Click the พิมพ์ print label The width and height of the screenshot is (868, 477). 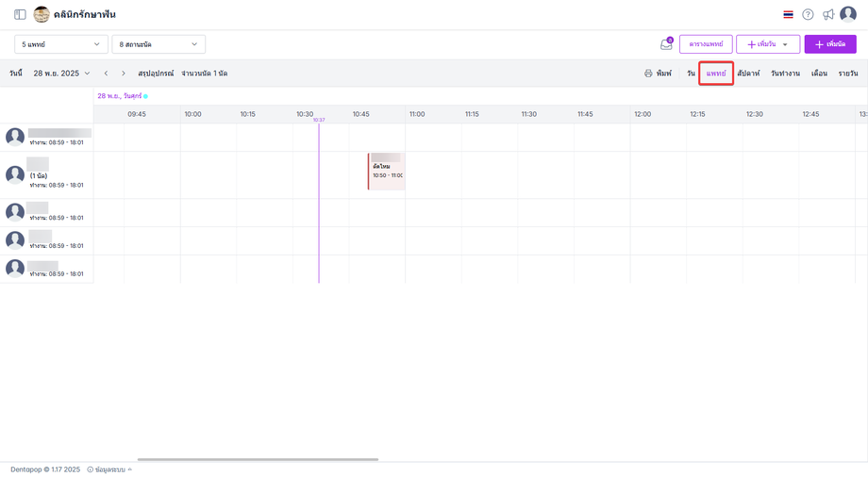(x=663, y=73)
